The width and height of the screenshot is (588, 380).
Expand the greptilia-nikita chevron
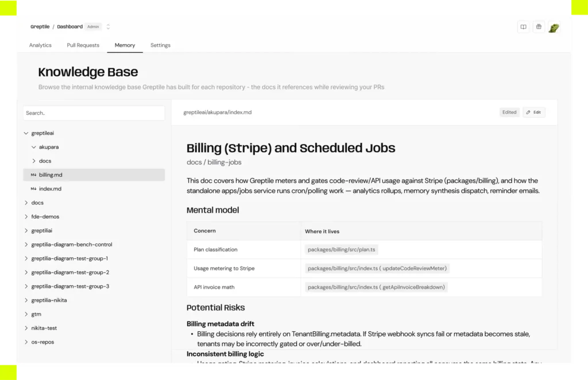(x=26, y=300)
